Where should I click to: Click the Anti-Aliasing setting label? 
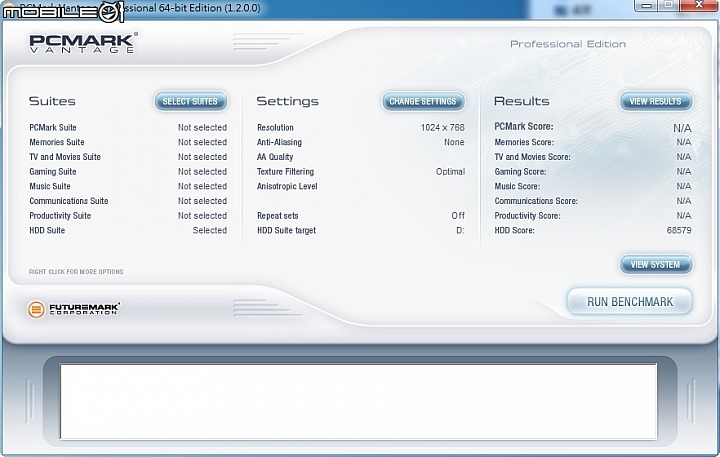[x=279, y=142]
